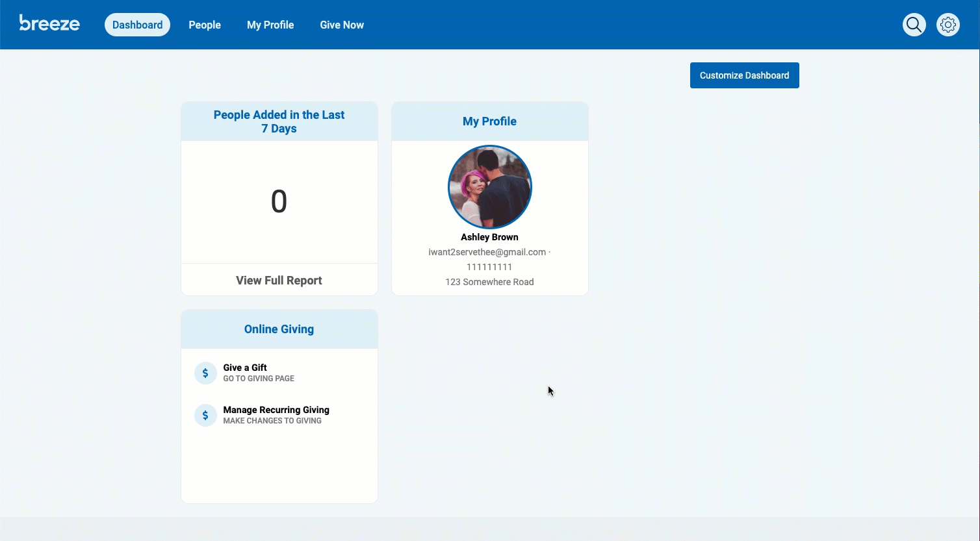
Task: Click the 123 Somewhere Road address
Action: pos(489,282)
